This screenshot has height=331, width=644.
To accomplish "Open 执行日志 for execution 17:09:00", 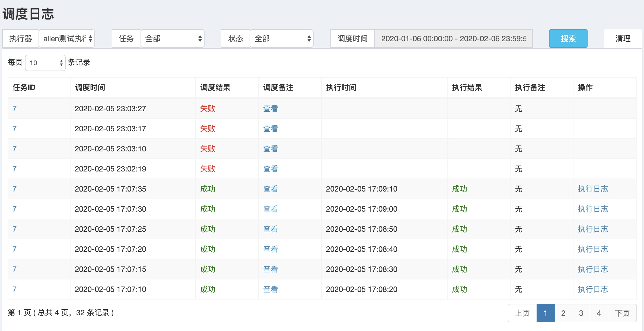I will coord(593,209).
